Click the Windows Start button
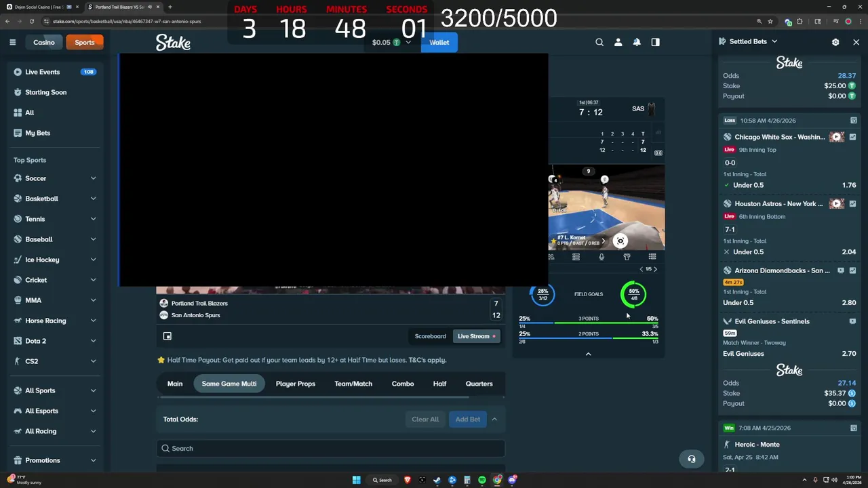This screenshot has height=488, width=868. click(356, 480)
